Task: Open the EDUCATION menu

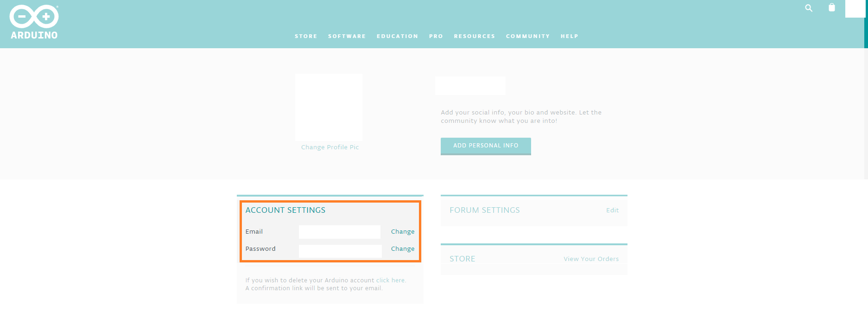Action: coord(397,36)
